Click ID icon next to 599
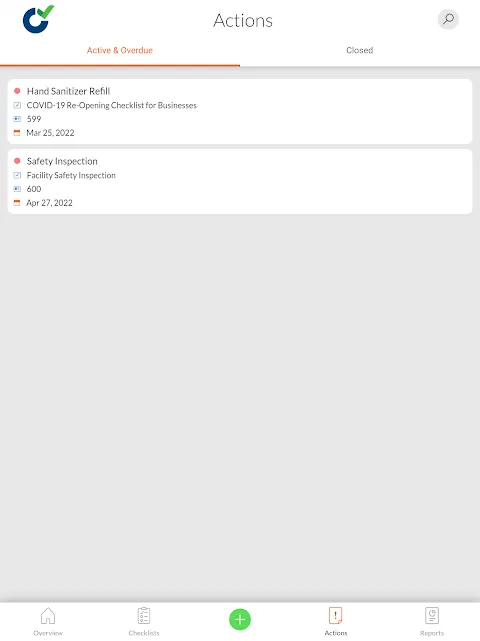 [x=17, y=119]
